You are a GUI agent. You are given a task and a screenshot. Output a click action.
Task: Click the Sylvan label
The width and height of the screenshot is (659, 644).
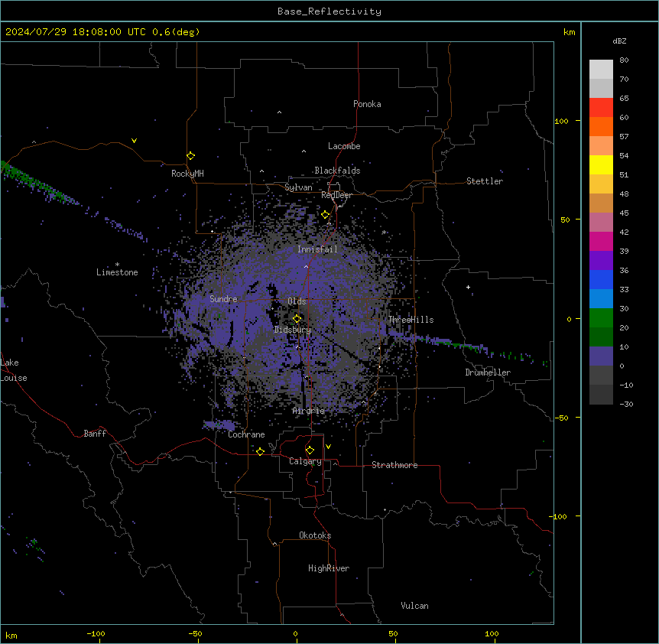(298, 187)
